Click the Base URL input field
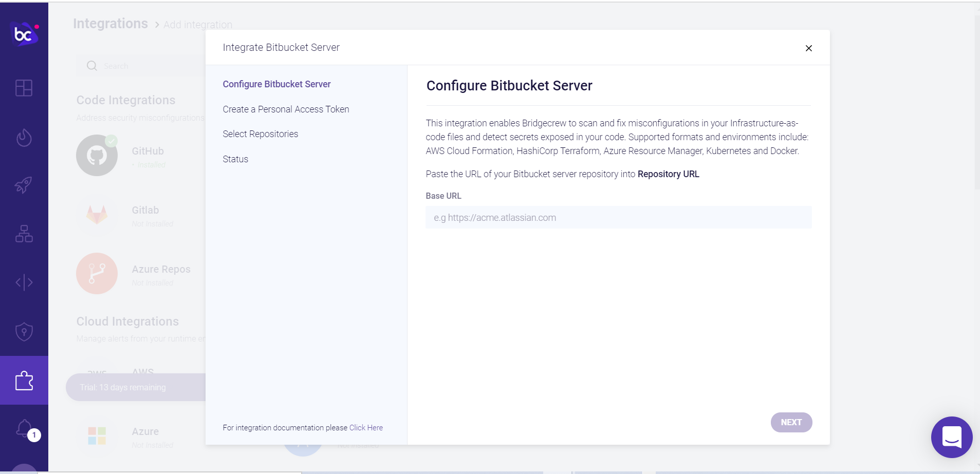 [x=619, y=218]
